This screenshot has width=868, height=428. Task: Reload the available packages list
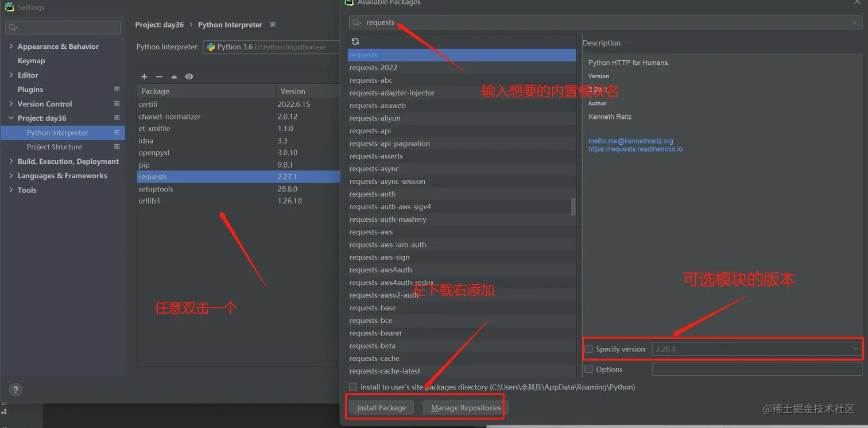click(x=355, y=41)
